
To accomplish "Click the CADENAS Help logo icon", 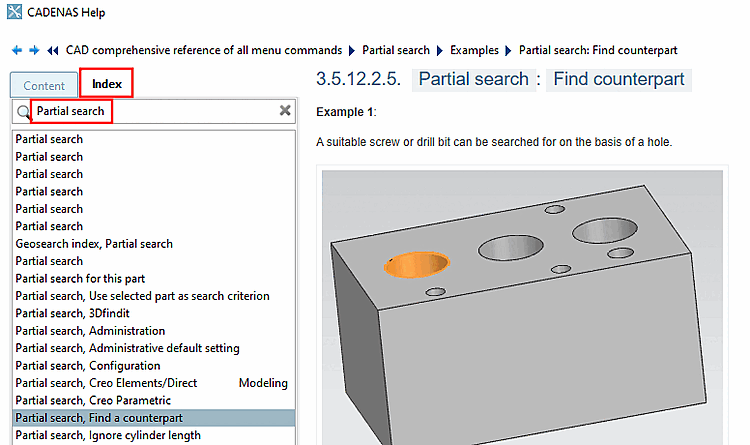I will (13, 13).
